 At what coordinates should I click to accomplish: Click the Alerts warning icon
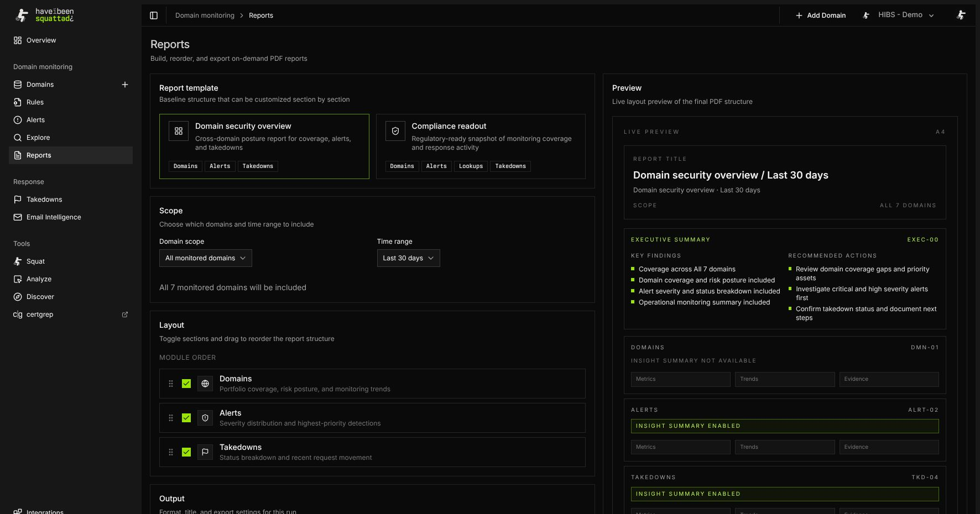(x=18, y=120)
